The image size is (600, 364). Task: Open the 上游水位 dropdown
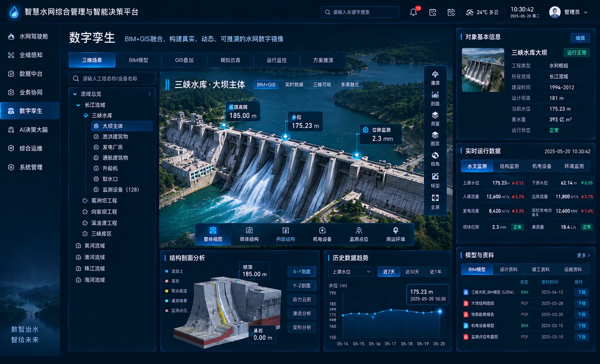coord(351,272)
